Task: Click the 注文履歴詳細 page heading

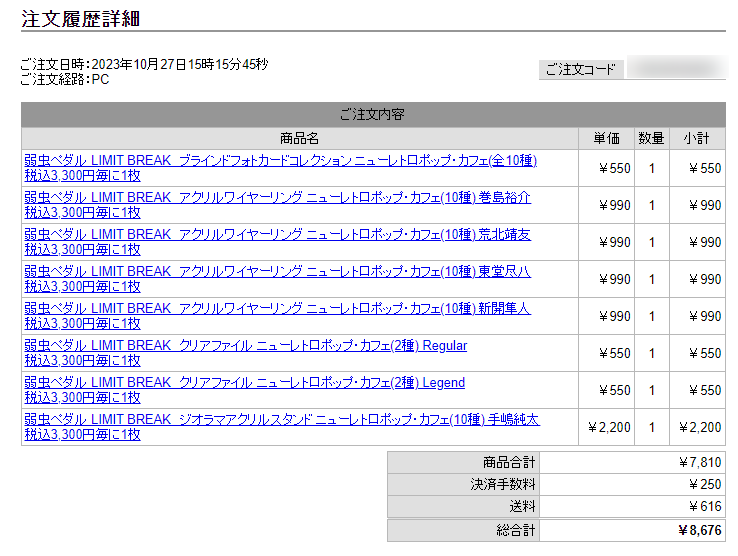Action: pos(80,19)
